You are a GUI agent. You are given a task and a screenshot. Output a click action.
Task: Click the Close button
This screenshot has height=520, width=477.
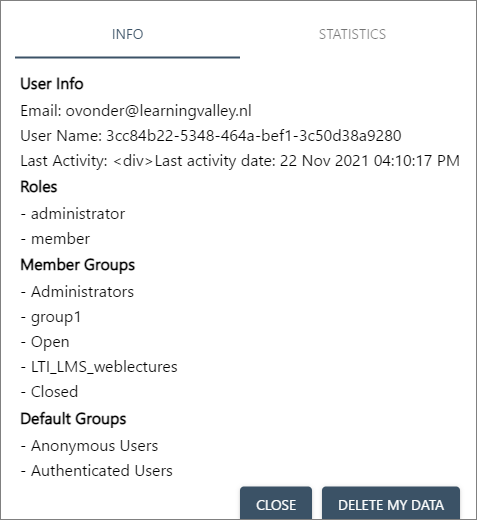(276, 505)
